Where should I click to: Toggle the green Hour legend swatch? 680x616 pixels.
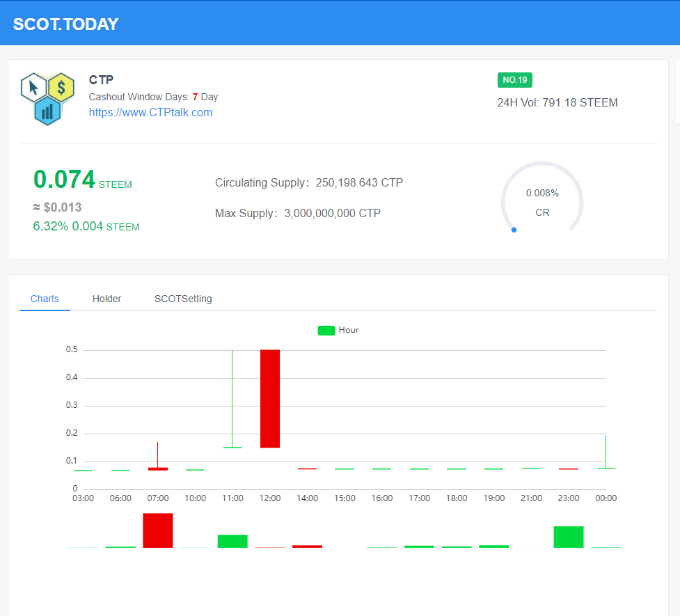(x=326, y=331)
